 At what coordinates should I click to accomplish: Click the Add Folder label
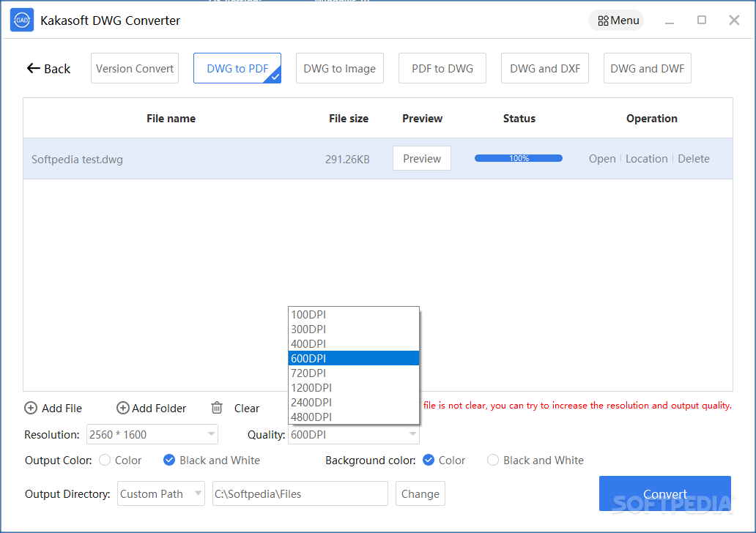159,409
